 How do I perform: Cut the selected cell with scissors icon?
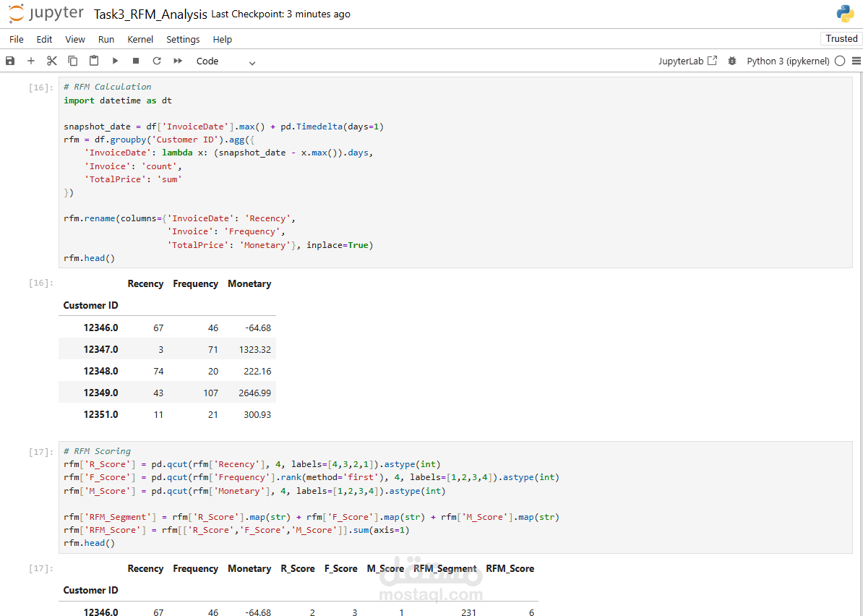tap(52, 61)
